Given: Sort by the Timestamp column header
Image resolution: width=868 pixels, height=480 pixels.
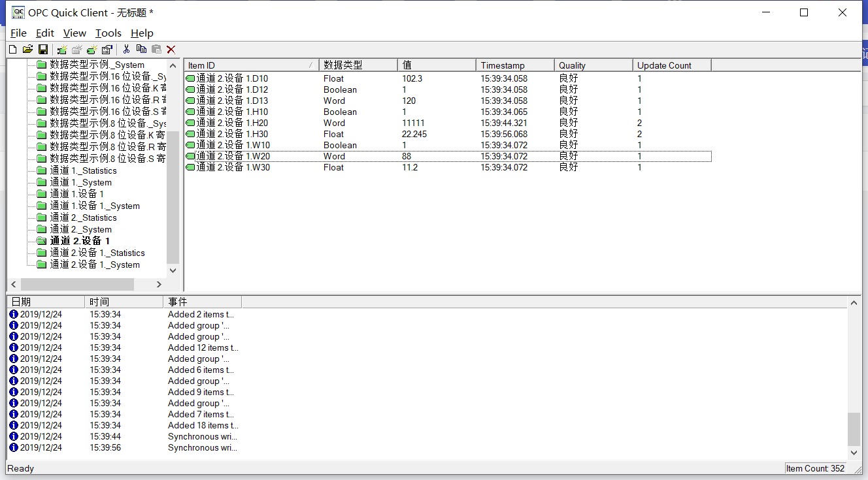Looking at the screenshot, I should (x=515, y=65).
